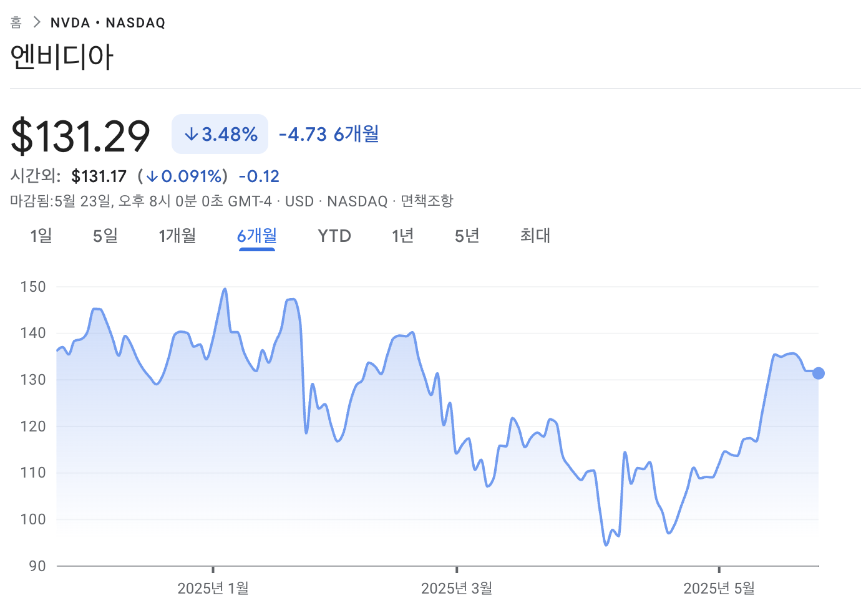
Task: Click the '100' y-axis label
Action: (x=33, y=519)
